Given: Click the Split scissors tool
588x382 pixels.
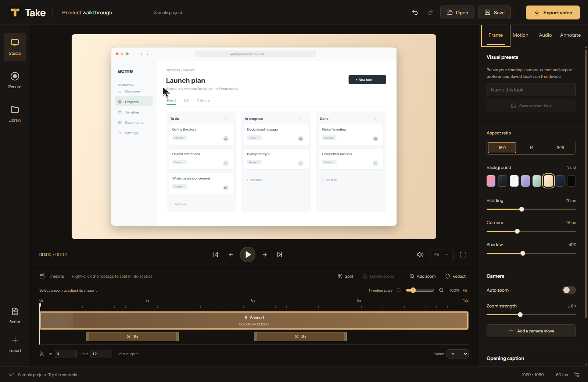Looking at the screenshot, I should coord(345,276).
